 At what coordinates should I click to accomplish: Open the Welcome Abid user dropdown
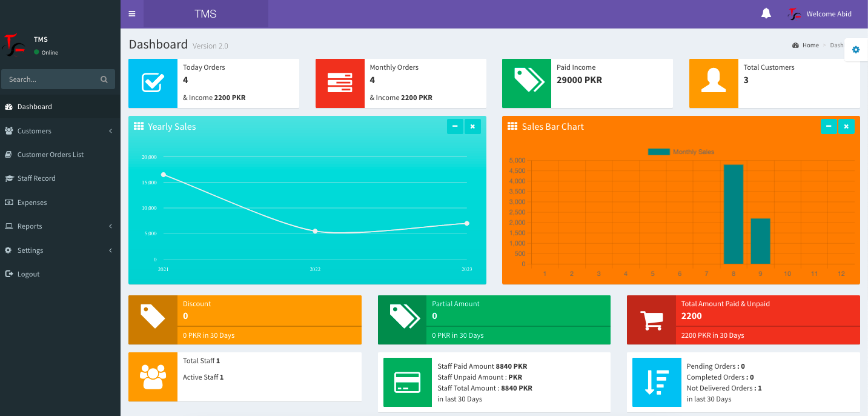(820, 14)
